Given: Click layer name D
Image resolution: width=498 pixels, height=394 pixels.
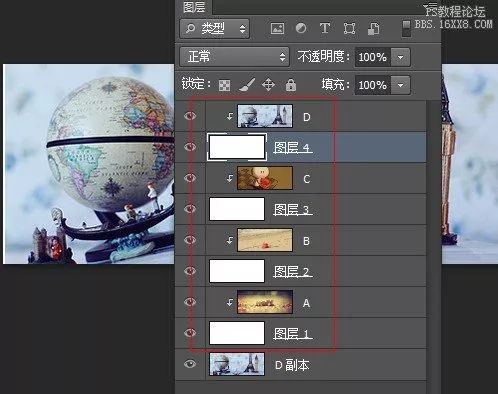Looking at the screenshot, I should click(307, 117).
